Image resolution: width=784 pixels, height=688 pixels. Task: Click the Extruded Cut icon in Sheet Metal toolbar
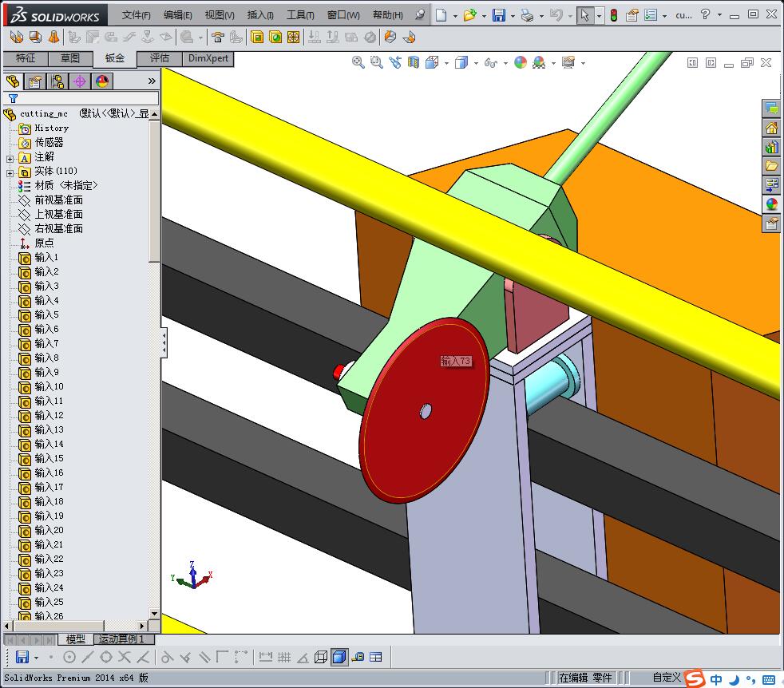tap(257, 37)
